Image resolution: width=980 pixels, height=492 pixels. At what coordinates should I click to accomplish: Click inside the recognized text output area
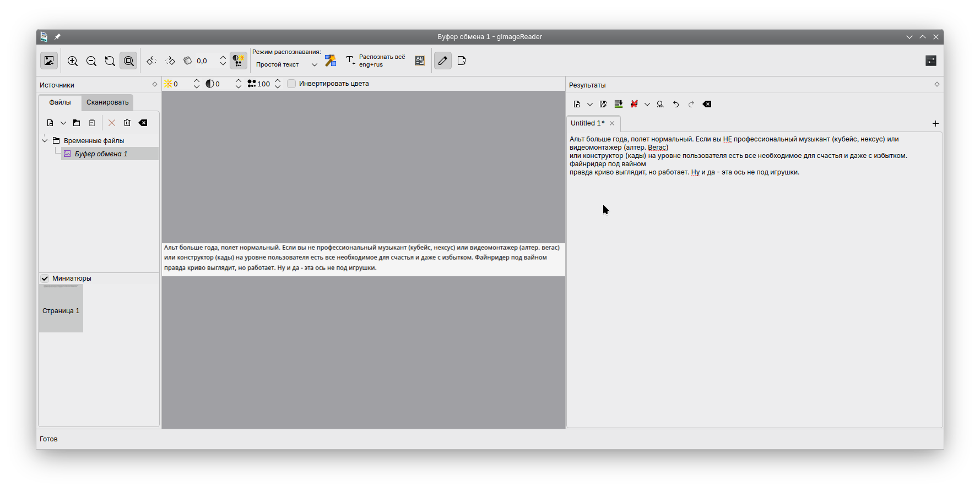click(x=755, y=280)
